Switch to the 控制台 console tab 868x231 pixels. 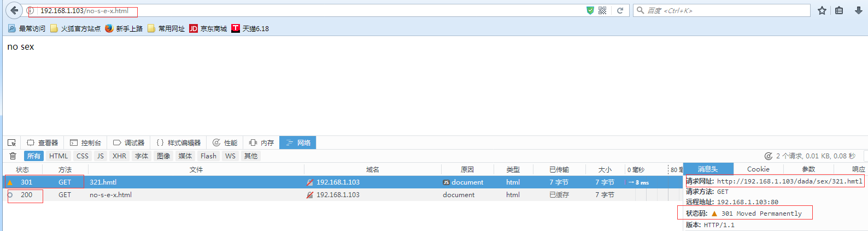click(x=85, y=143)
